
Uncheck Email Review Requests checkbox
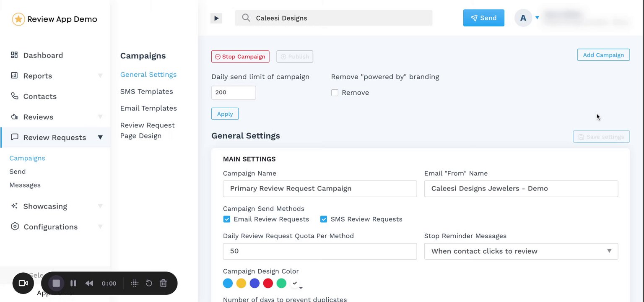(227, 219)
